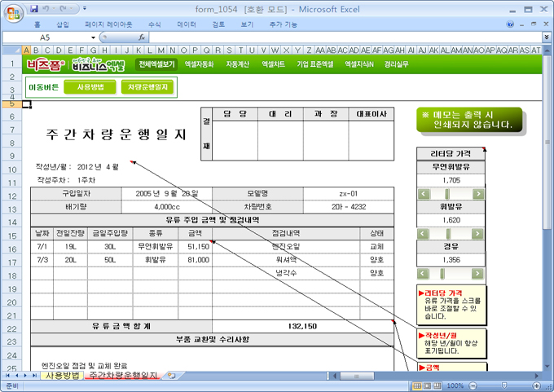Screen dimensions: 554x392
Task: Go to the previous sheet with the tab arrow
Action: tap(16, 376)
